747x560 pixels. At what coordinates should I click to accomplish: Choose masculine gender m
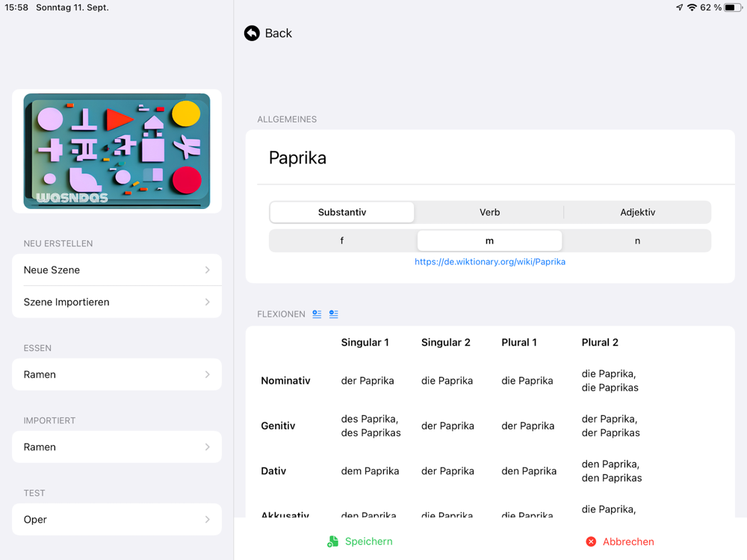click(490, 241)
